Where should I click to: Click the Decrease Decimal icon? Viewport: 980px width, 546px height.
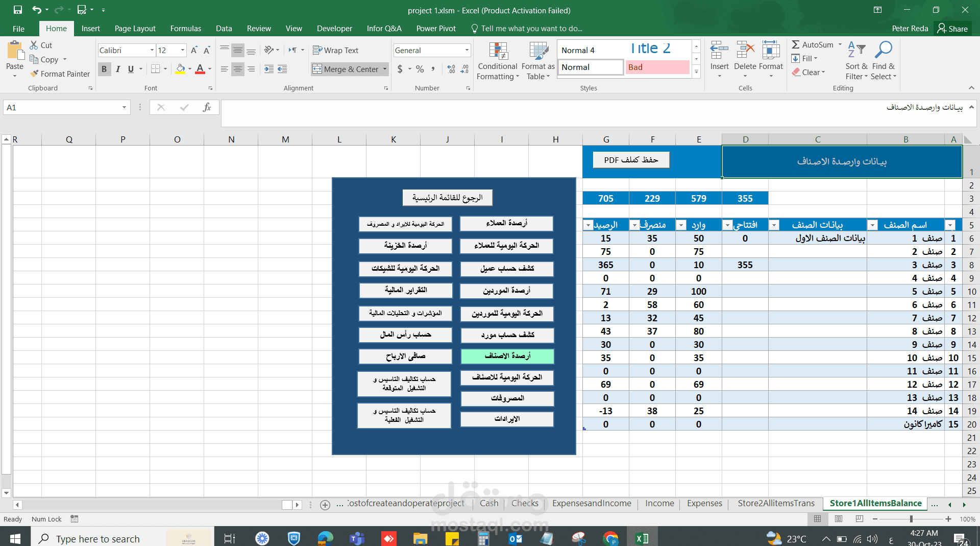coord(464,69)
